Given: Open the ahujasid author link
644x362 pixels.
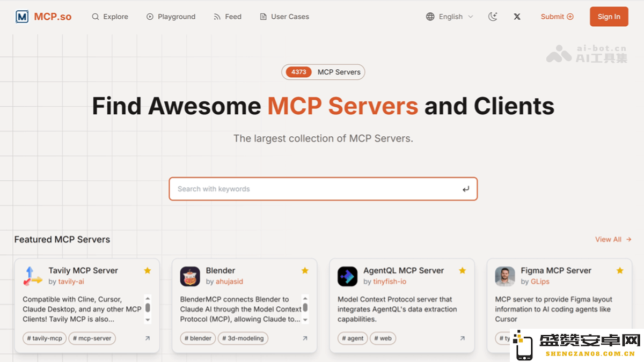Looking at the screenshot, I should 230,282.
